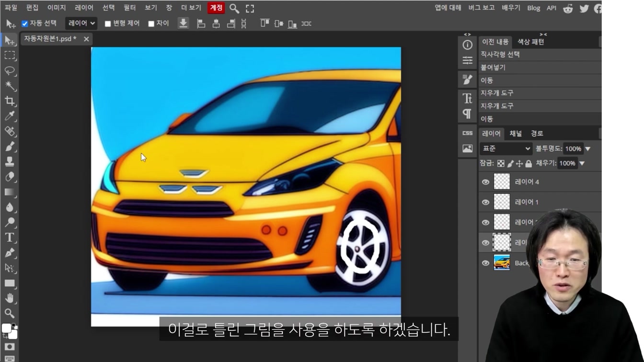Hide 레이어 4 with its eye icon
Image resolution: width=644 pixels, height=362 pixels.
[485, 182]
